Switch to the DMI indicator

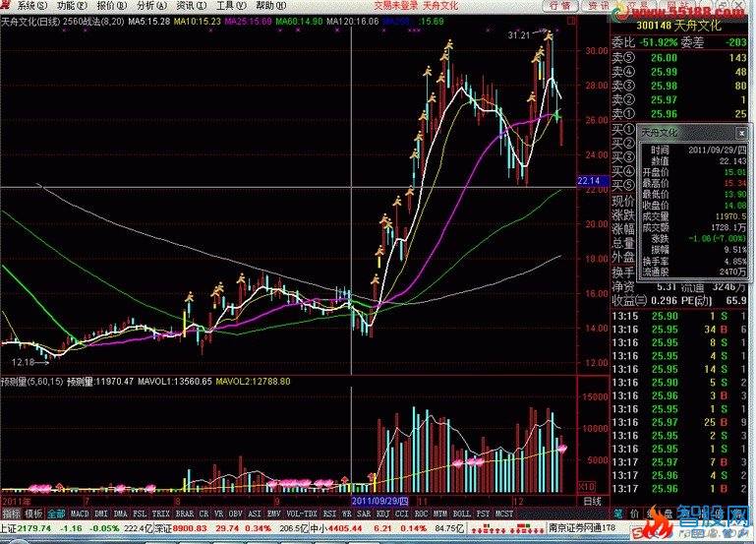tap(101, 514)
